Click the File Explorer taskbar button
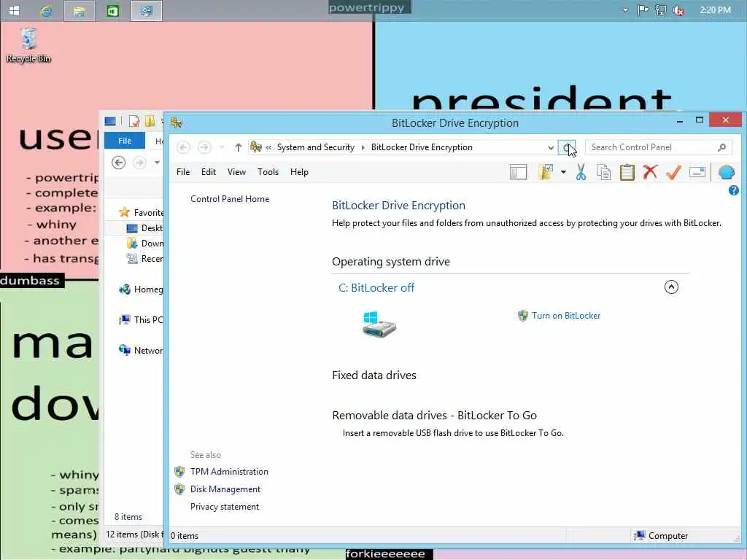 79,10
